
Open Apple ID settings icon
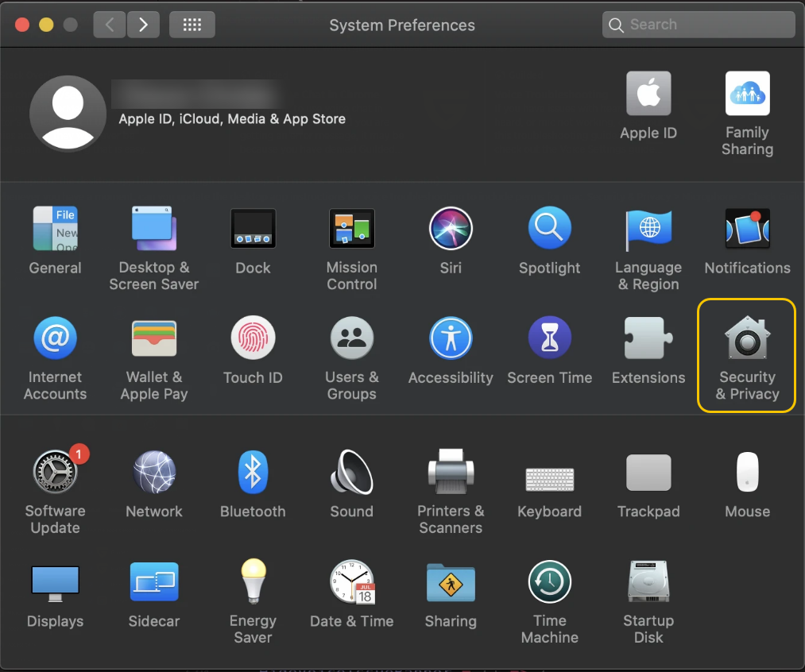(x=648, y=94)
